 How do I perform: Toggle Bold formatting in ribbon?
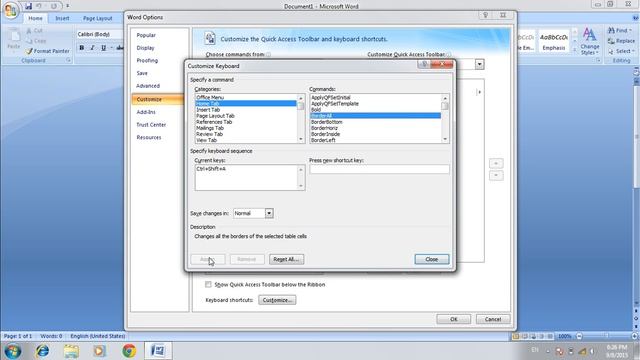point(82,48)
